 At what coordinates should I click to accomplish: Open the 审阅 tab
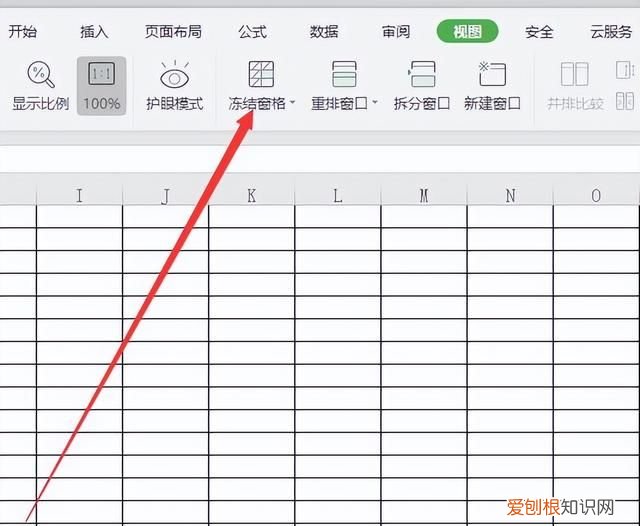[x=396, y=31]
